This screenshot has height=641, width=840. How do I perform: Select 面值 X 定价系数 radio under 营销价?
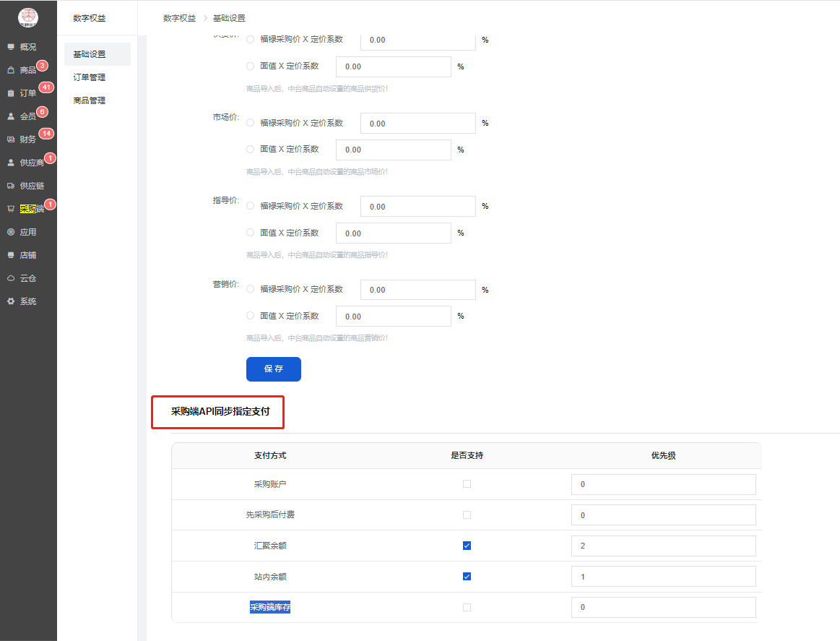click(251, 316)
